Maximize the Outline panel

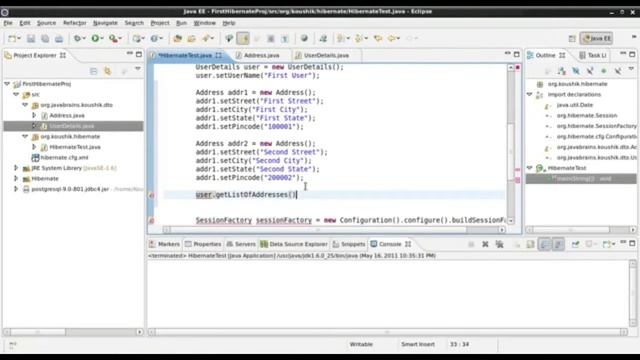tap(632, 54)
